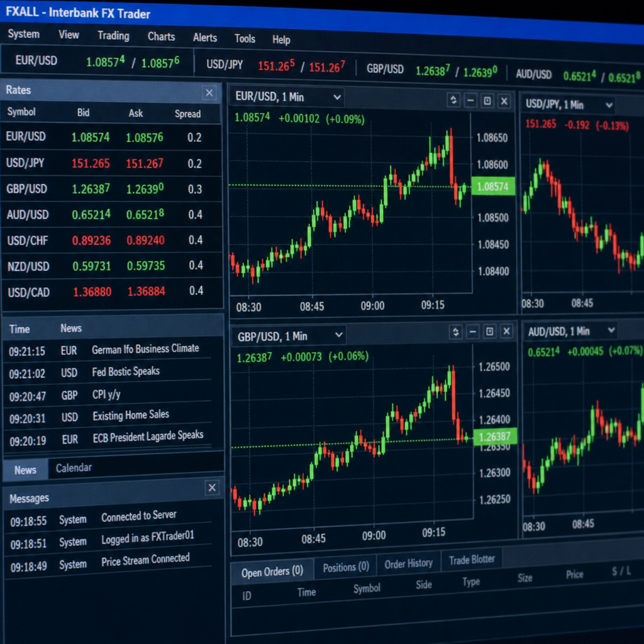
Task: Click AUD/USD quote in top ticker bar
Action: [579, 75]
